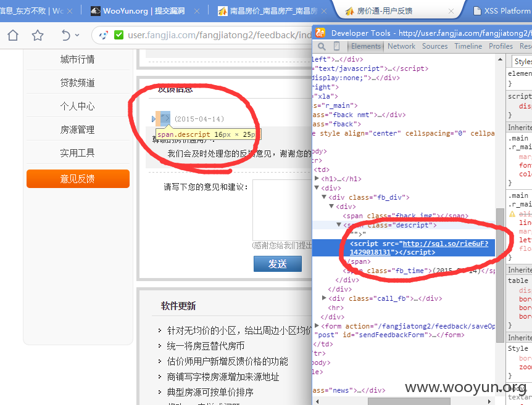Click 典型房源可按单价排序 item
This screenshot has width=532, height=405.
(210, 392)
